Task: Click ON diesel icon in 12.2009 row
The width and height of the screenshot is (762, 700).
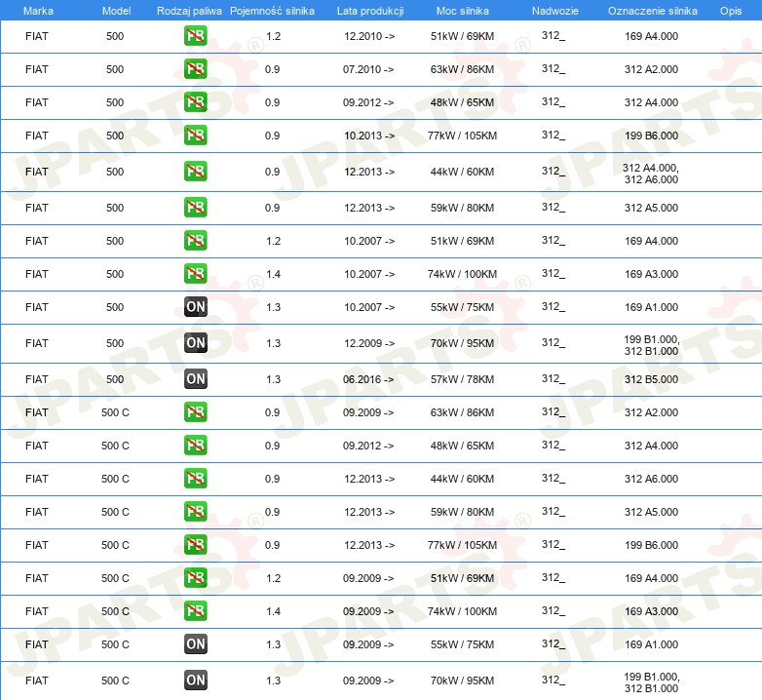Action: point(195,343)
